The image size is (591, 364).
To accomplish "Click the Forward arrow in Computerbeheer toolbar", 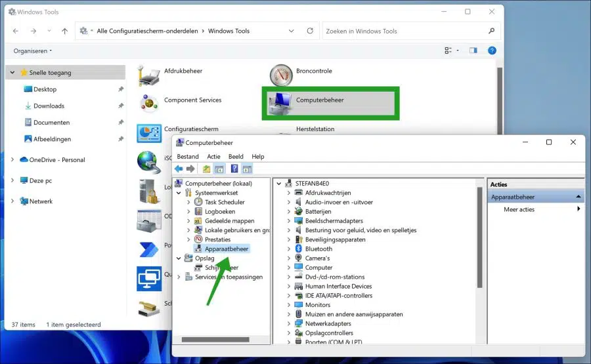I will (190, 169).
